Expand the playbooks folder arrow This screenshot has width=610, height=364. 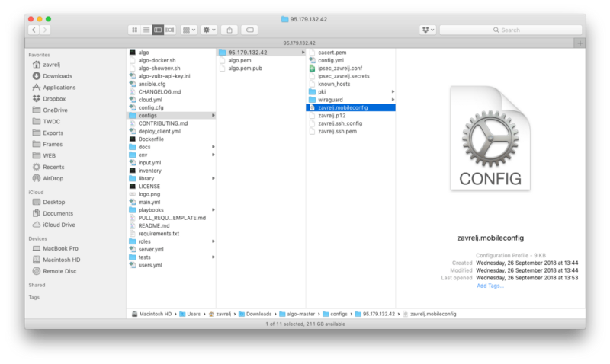(x=213, y=209)
